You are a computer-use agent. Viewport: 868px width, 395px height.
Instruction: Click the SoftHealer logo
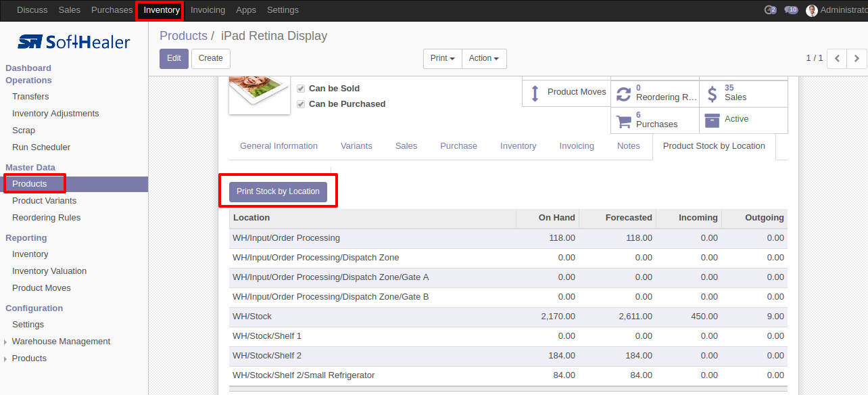point(74,42)
